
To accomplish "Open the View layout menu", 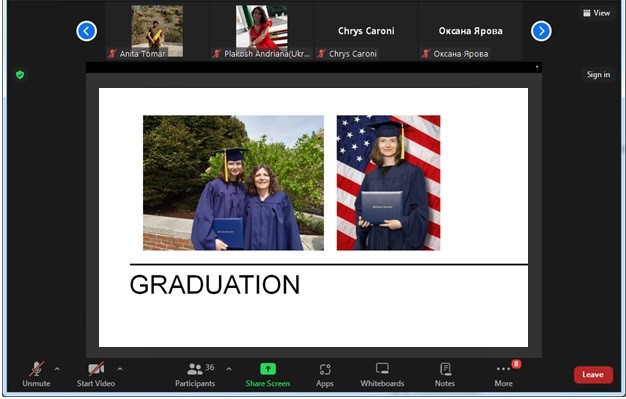I will (596, 13).
